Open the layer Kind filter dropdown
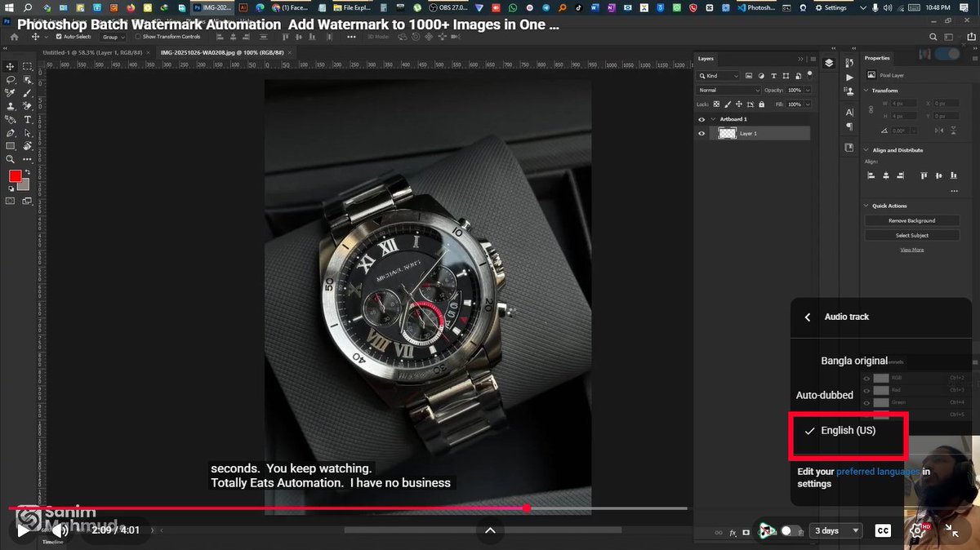The width and height of the screenshot is (980, 550). (x=718, y=76)
